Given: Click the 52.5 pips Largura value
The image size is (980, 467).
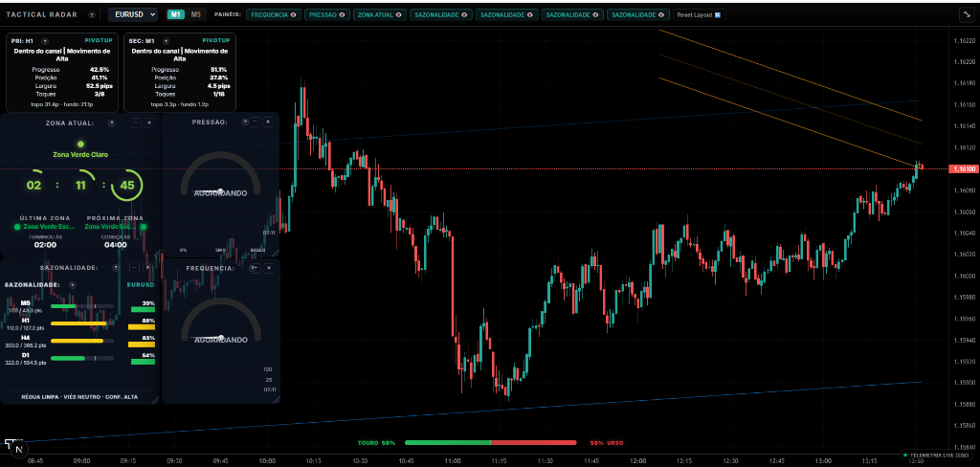Looking at the screenshot, I should [100, 85].
